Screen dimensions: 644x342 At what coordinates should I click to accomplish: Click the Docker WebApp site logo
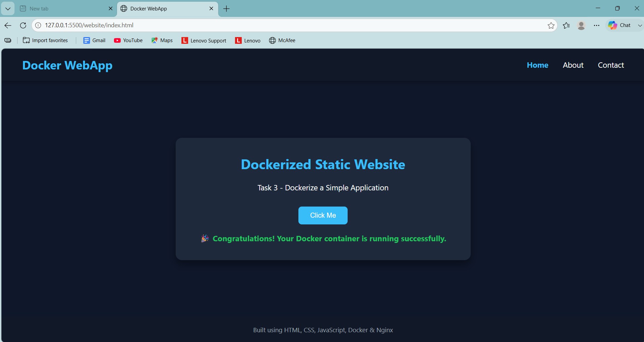click(x=67, y=65)
